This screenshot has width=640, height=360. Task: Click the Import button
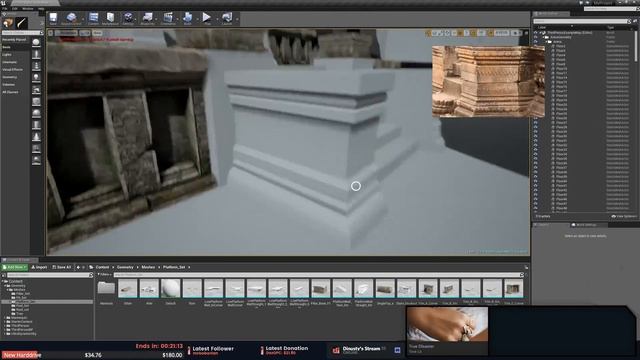click(39, 267)
